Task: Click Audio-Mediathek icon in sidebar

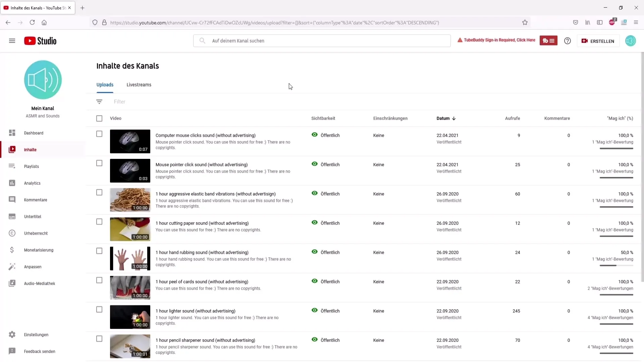Action: point(12,283)
